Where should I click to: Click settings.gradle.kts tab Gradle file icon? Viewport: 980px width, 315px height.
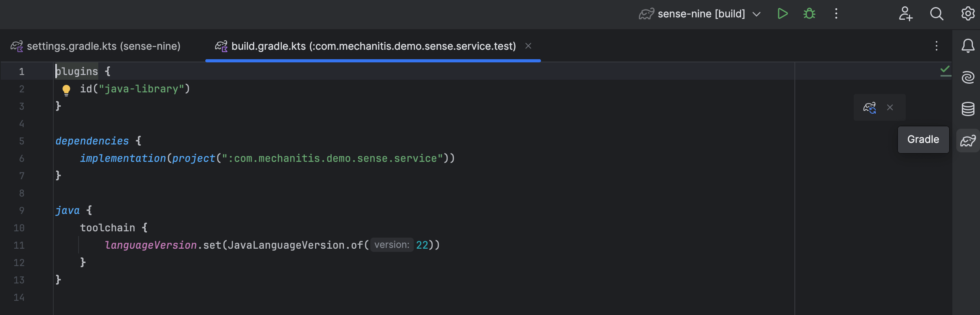(17, 46)
